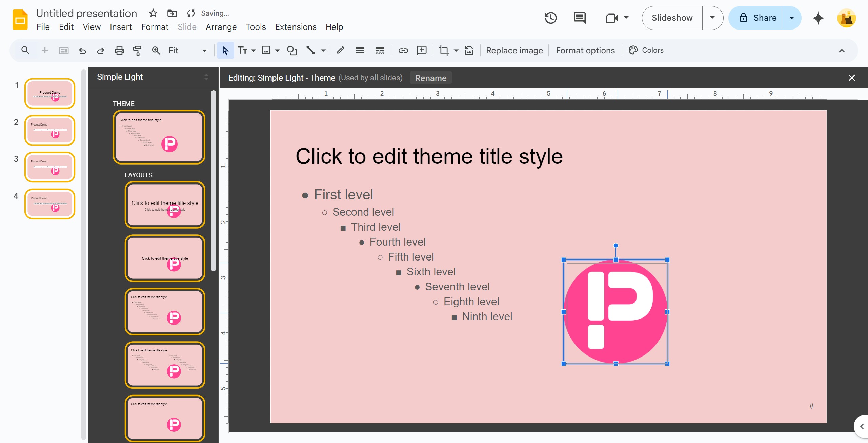Reset the image

[x=469, y=50]
